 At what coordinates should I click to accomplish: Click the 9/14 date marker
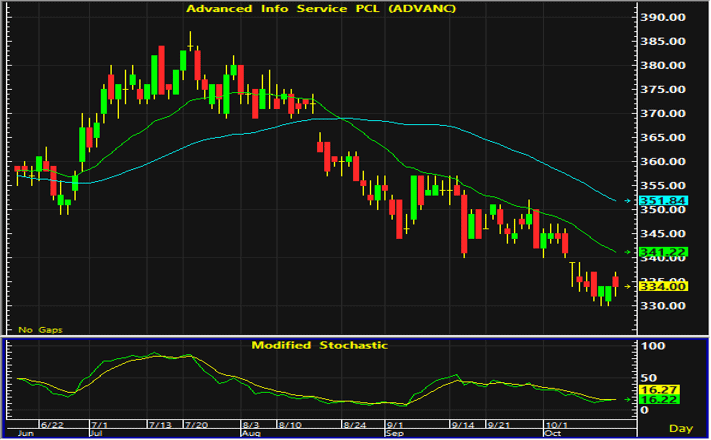pos(463,425)
